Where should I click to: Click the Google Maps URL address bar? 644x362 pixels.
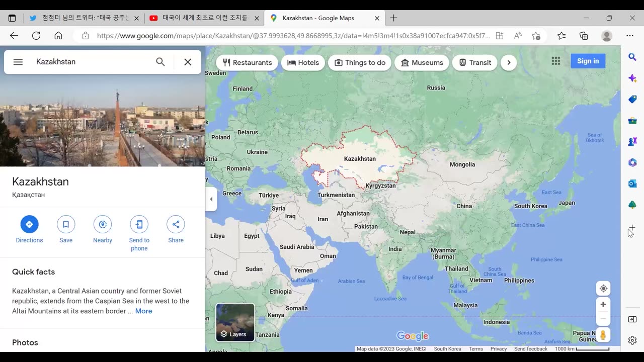(x=293, y=36)
